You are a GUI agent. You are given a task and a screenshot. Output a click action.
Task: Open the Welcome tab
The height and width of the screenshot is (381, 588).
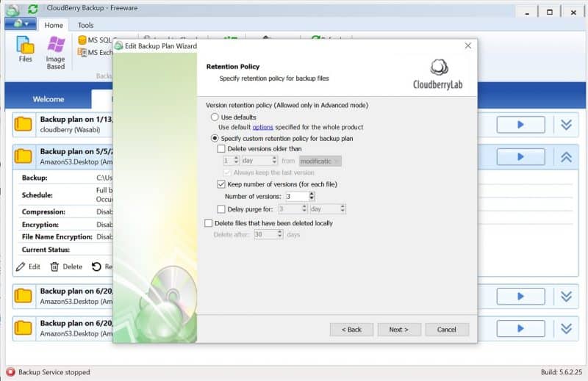pos(49,99)
